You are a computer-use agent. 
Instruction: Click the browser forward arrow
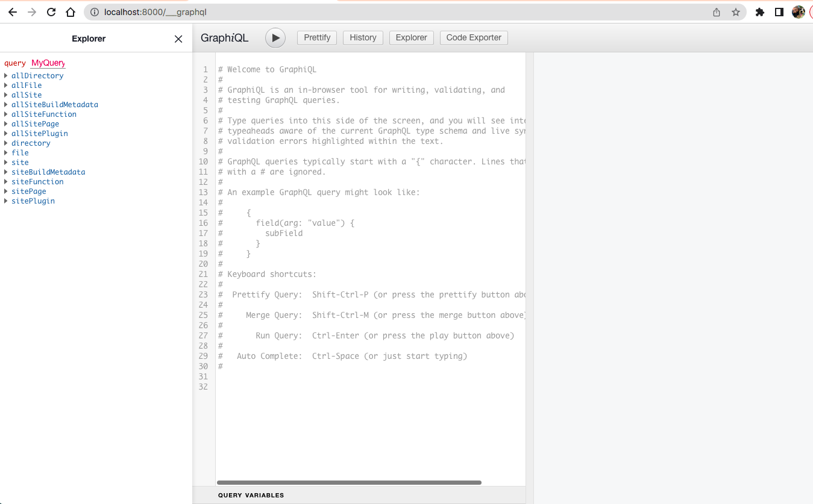pyautogui.click(x=32, y=12)
